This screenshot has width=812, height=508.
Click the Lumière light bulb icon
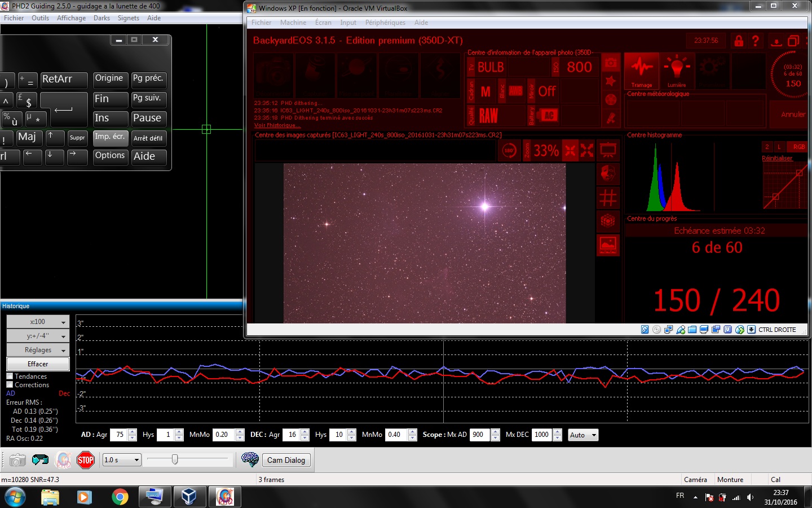(677, 71)
